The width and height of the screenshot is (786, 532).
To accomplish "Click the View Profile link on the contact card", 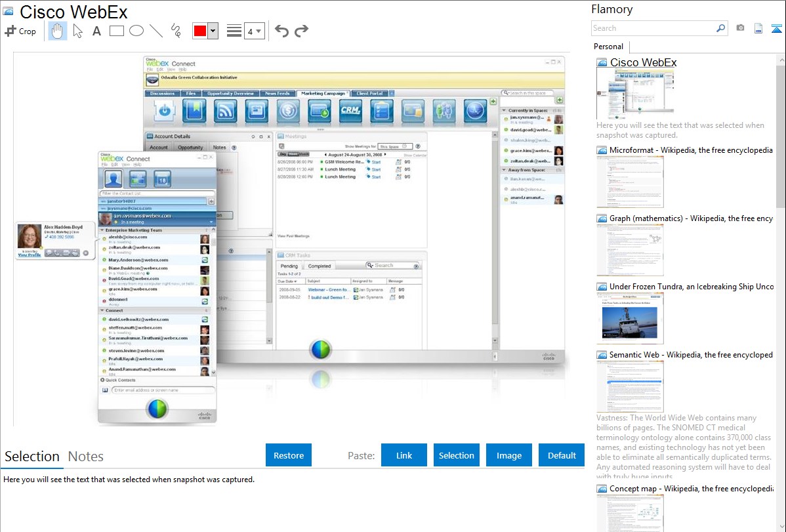I will (x=30, y=255).
